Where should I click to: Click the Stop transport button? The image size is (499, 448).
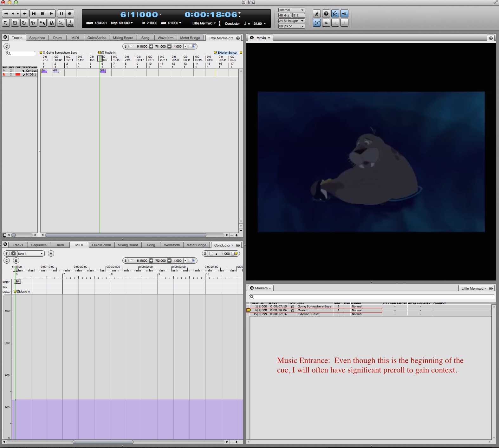tap(42, 14)
